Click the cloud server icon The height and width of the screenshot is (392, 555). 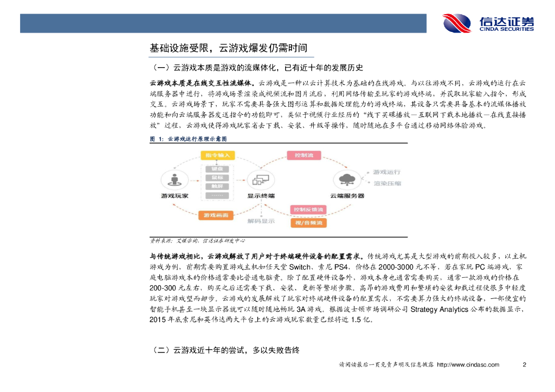(347, 180)
